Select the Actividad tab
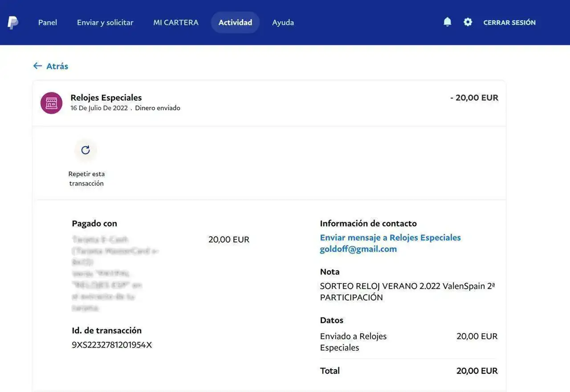Screen dimensions: 570x392 click(235, 22)
